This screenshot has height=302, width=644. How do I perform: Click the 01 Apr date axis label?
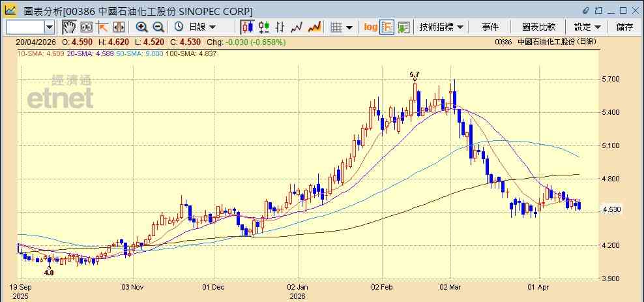[x=539, y=286]
